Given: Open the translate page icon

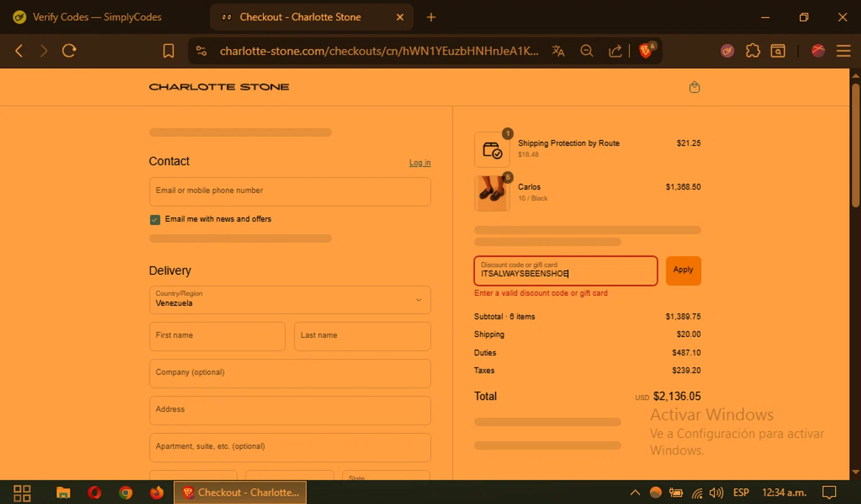Looking at the screenshot, I should (x=558, y=51).
